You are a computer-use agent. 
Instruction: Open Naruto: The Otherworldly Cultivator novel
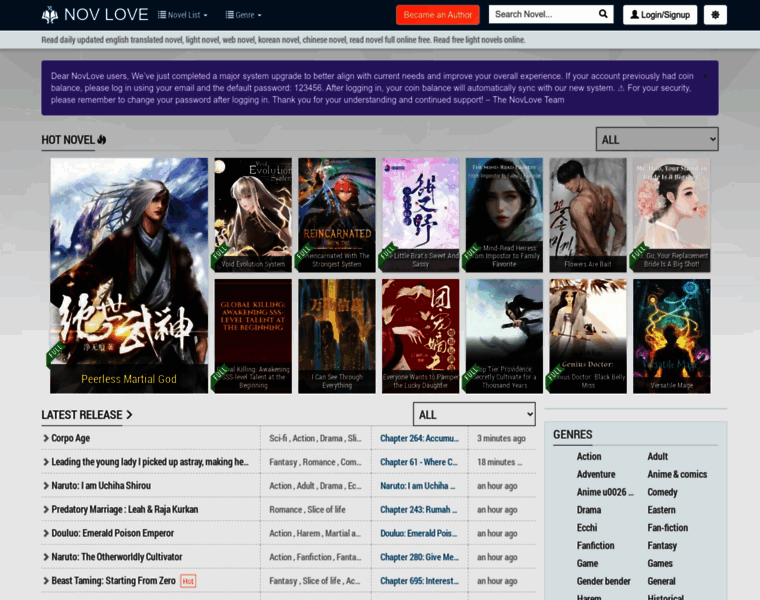(x=117, y=557)
